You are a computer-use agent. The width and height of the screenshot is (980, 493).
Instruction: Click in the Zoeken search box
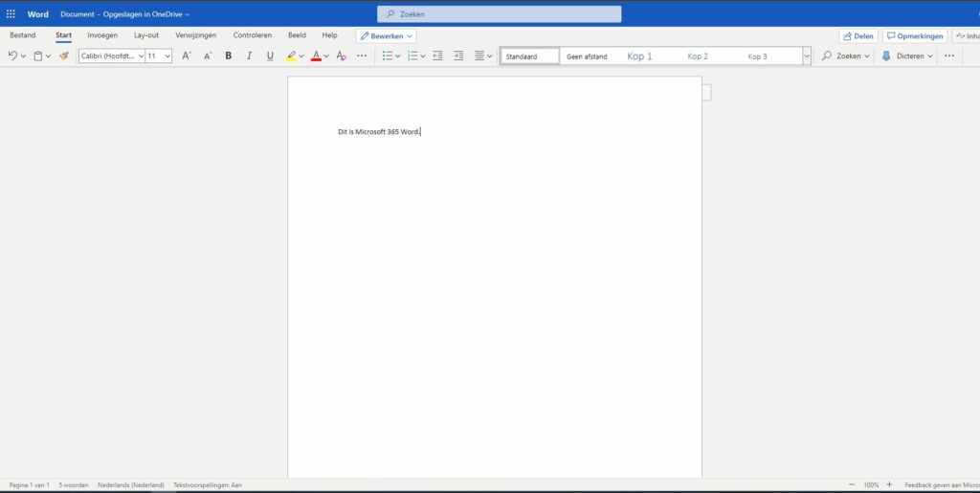click(x=499, y=14)
